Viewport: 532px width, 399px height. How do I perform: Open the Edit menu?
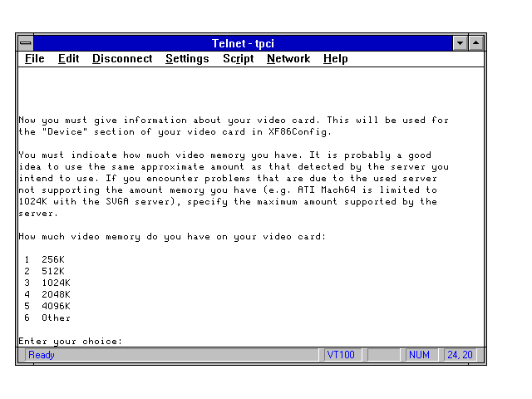(x=68, y=59)
